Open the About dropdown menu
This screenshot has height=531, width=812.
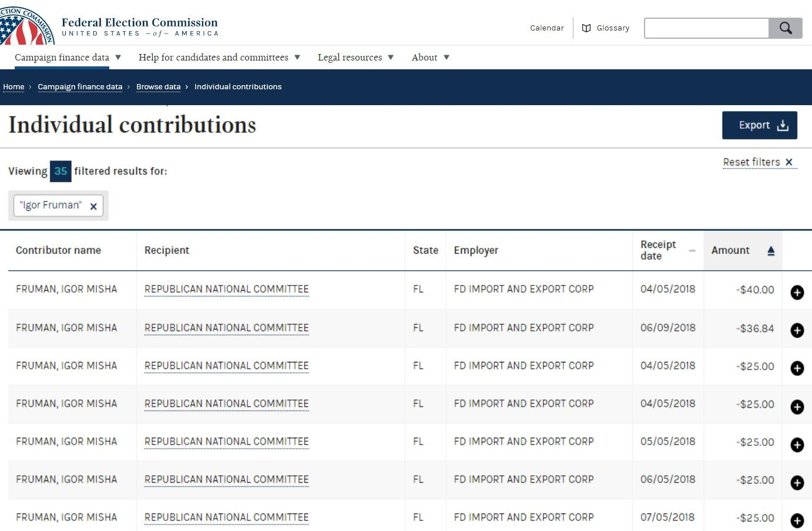(431, 58)
